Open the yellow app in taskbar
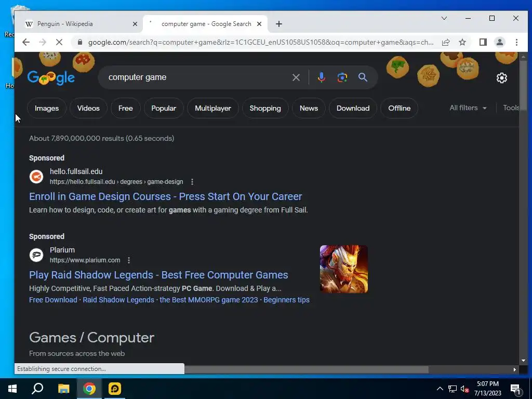The width and height of the screenshot is (532, 399). click(x=115, y=389)
